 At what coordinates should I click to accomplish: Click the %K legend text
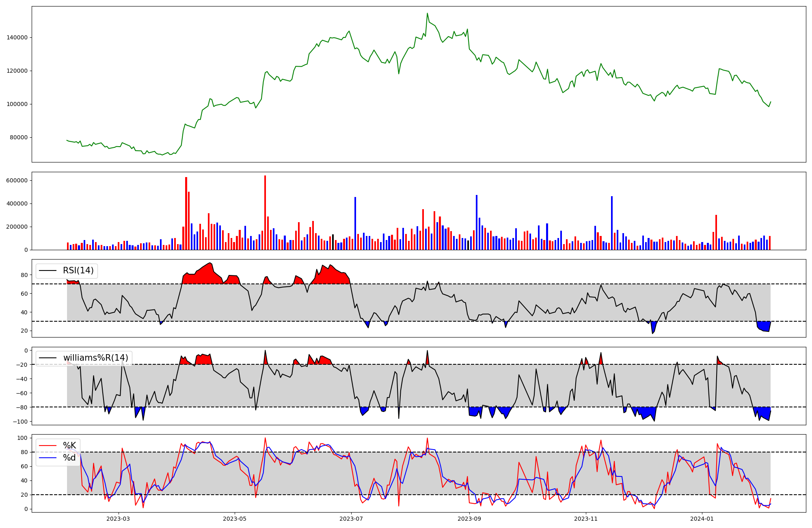(69, 446)
